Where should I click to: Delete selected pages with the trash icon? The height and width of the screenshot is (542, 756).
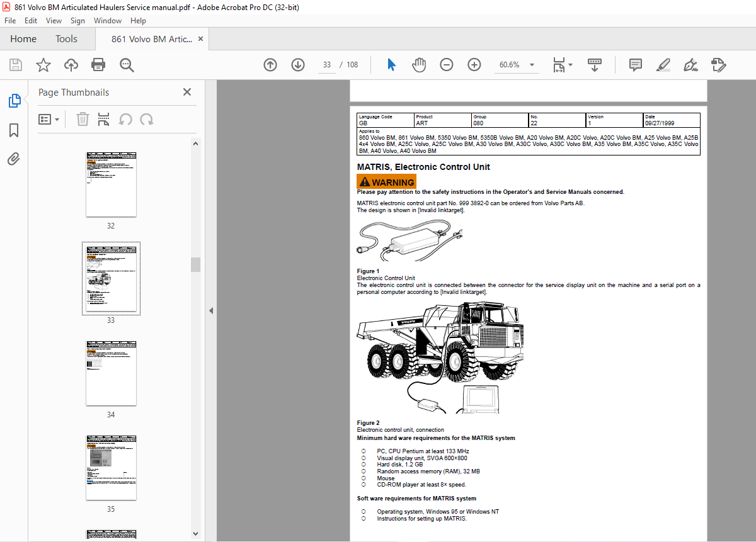point(83,119)
